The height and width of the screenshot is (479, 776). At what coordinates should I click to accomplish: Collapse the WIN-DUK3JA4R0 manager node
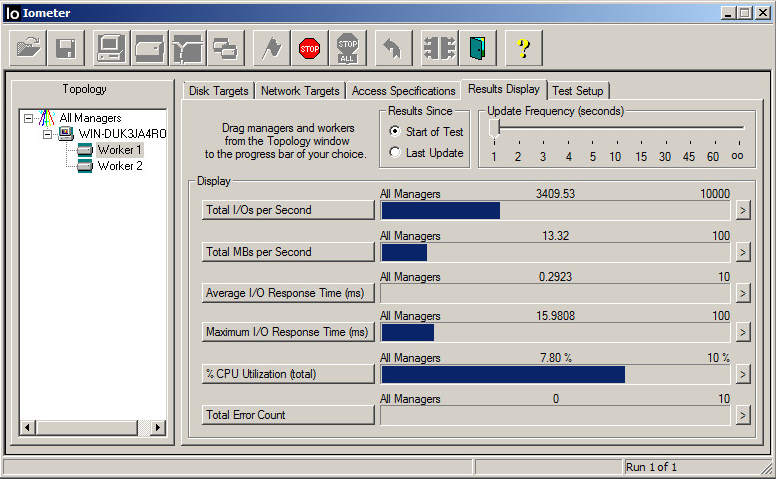[48, 134]
